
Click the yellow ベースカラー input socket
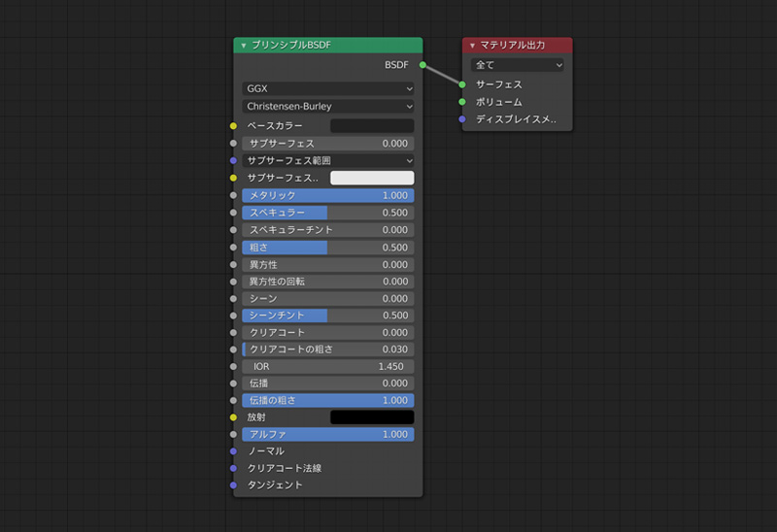(x=233, y=126)
